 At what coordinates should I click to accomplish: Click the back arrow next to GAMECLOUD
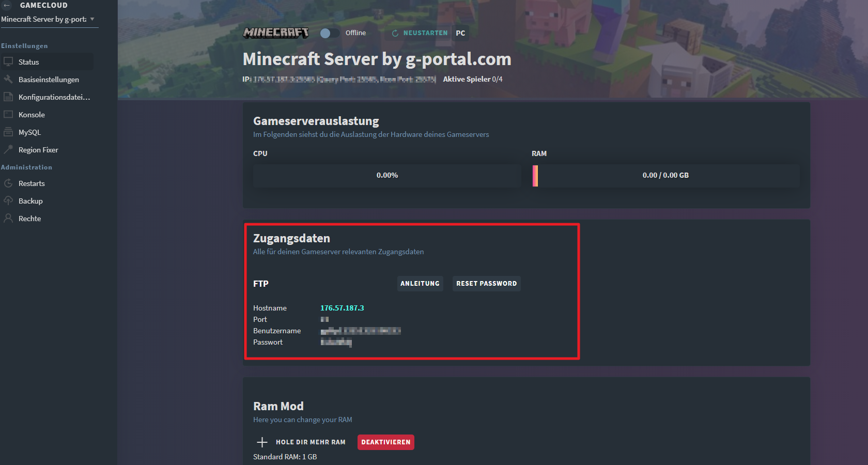[x=7, y=5]
